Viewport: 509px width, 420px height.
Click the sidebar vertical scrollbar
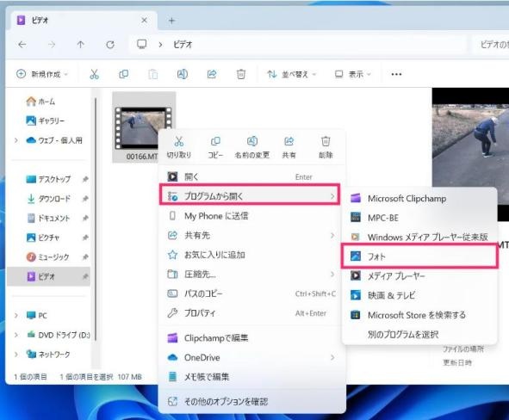[x=96, y=219]
